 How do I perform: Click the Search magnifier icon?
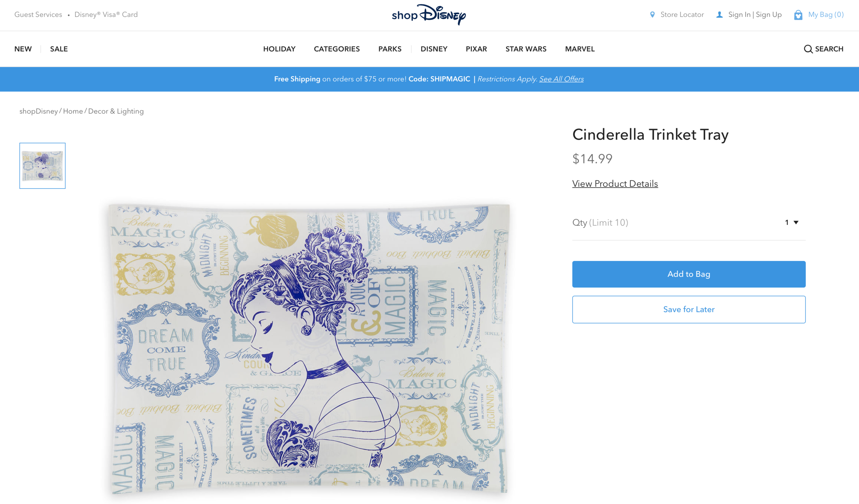click(808, 49)
